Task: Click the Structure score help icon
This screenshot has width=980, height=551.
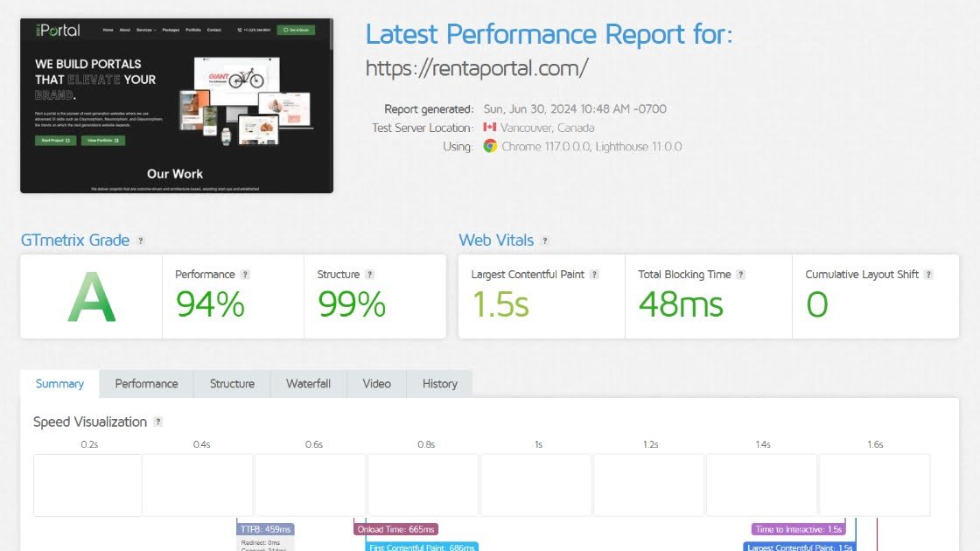Action: [370, 275]
